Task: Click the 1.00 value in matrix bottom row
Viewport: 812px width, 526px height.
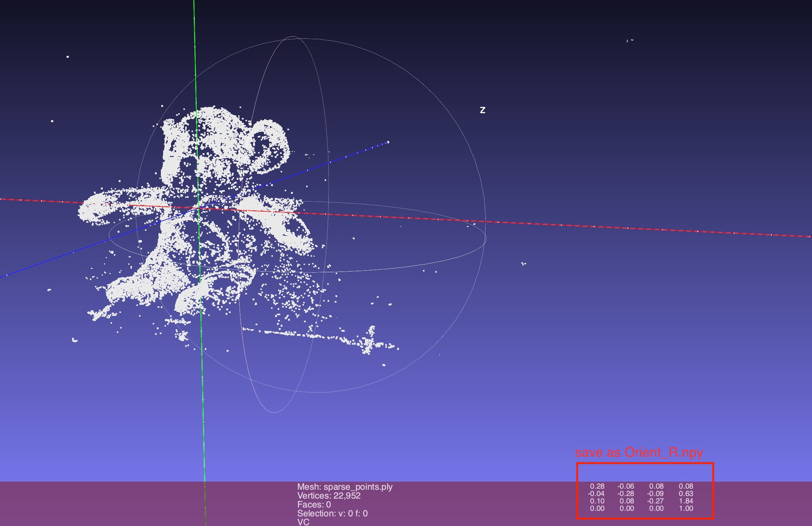Action: click(x=686, y=508)
